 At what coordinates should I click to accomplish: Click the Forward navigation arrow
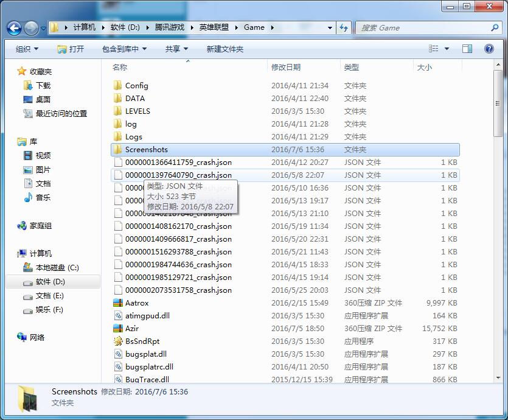pyautogui.click(x=32, y=28)
